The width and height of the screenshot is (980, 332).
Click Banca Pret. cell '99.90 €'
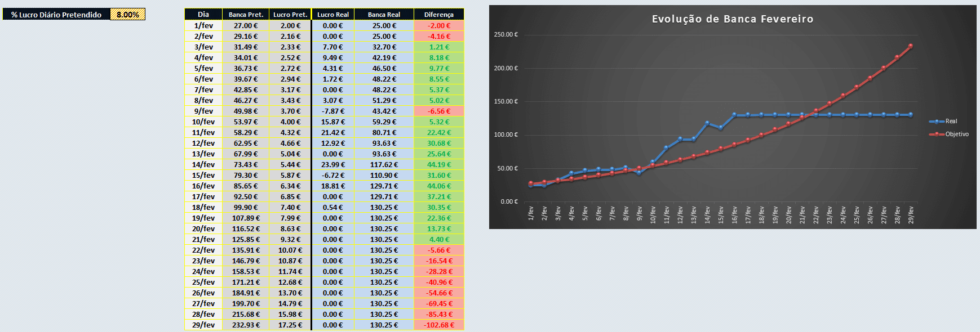pos(246,207)
